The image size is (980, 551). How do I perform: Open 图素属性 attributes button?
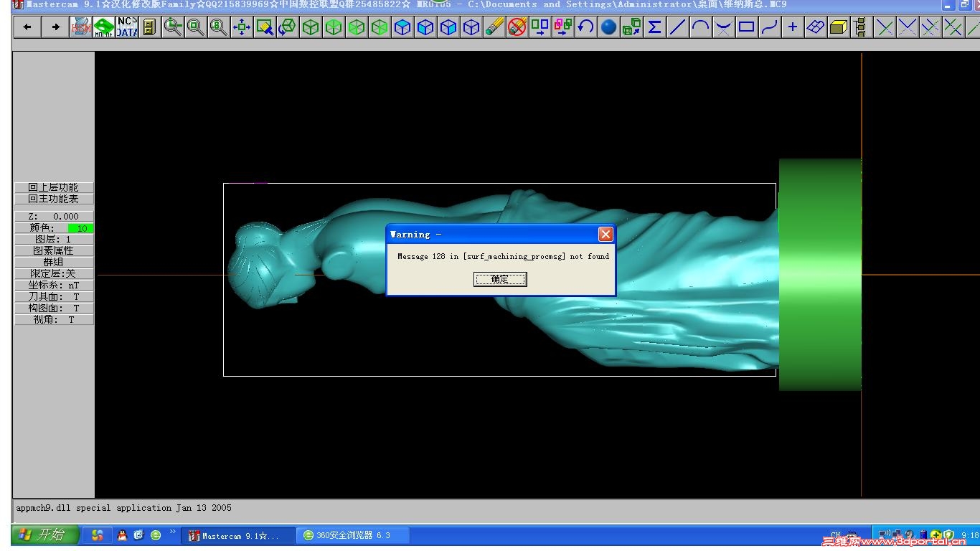click(54, 250)
